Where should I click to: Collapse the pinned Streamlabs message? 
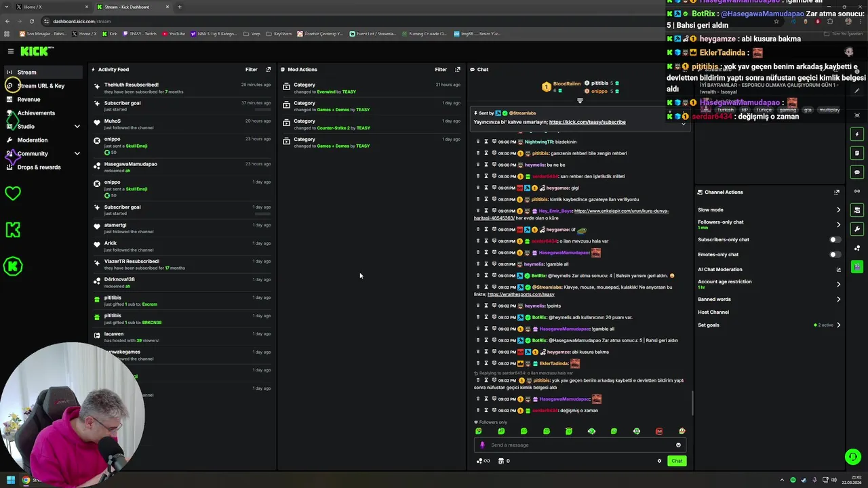(x=683, y=123)
